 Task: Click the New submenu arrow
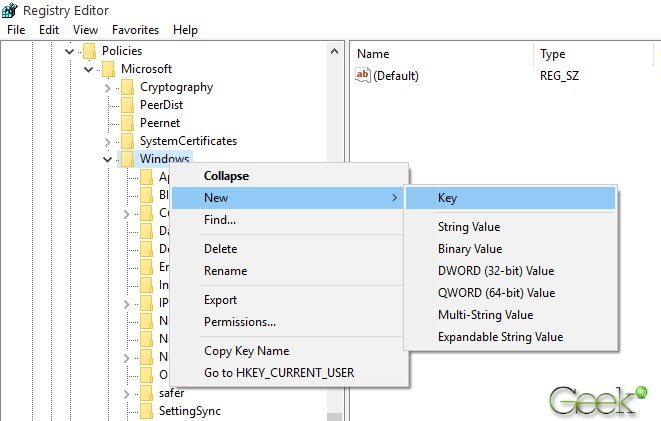pos(395,198)
